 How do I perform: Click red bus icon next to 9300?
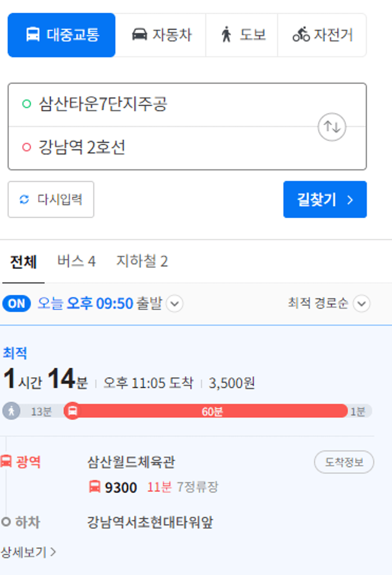[x=95, y=486]
